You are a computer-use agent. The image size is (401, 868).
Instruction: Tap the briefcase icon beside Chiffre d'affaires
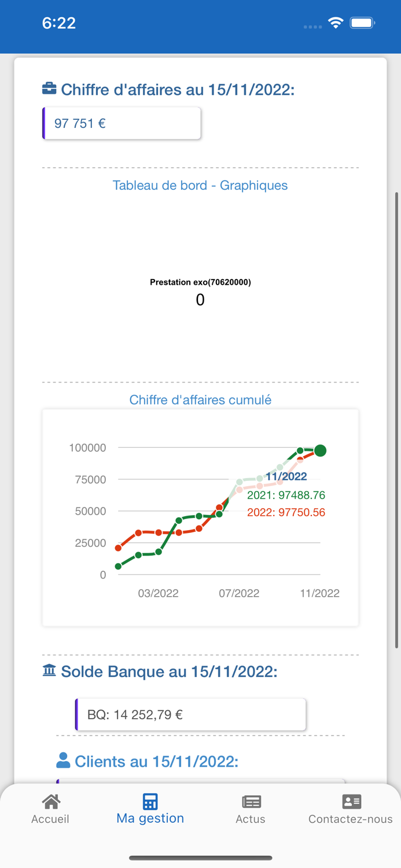click(x=49, y=89)
